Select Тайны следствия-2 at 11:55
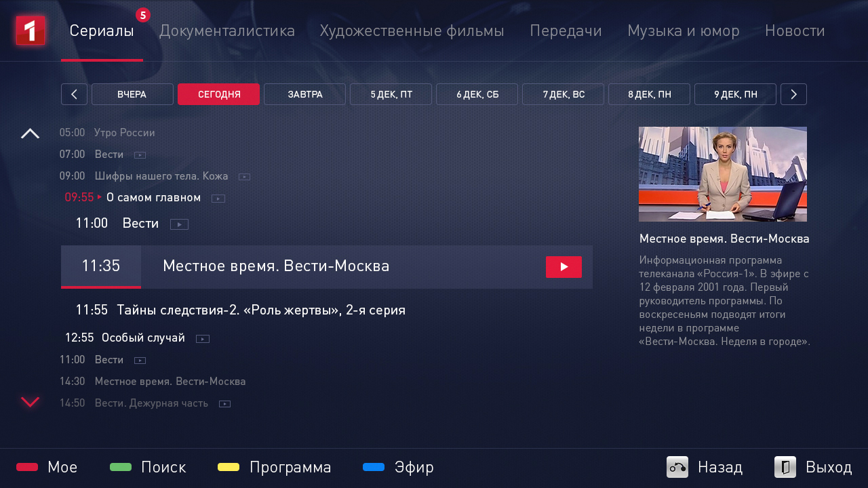Viewport: 868px width, 488px height. (260, 310)
